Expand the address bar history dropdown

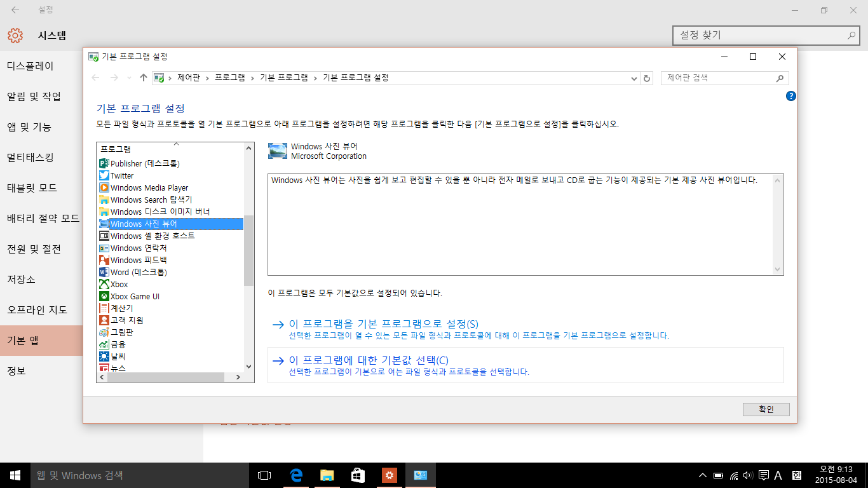tap(634, 78)
